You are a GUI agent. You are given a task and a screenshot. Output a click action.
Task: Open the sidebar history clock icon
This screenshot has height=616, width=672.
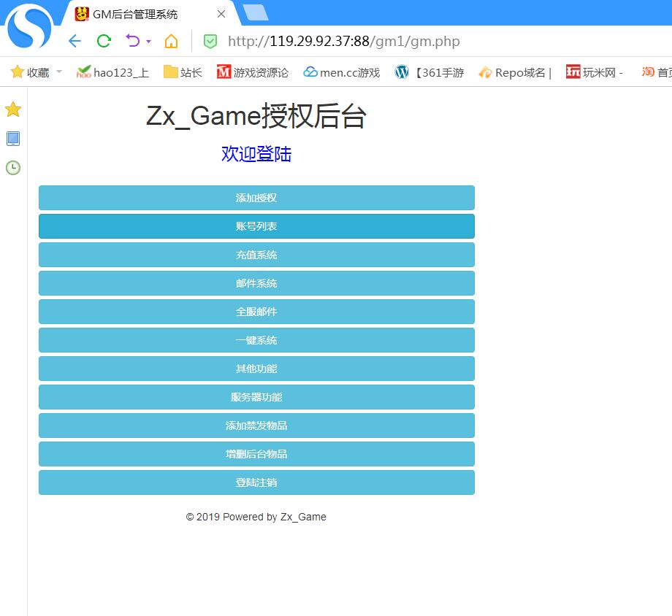[13, 168]
